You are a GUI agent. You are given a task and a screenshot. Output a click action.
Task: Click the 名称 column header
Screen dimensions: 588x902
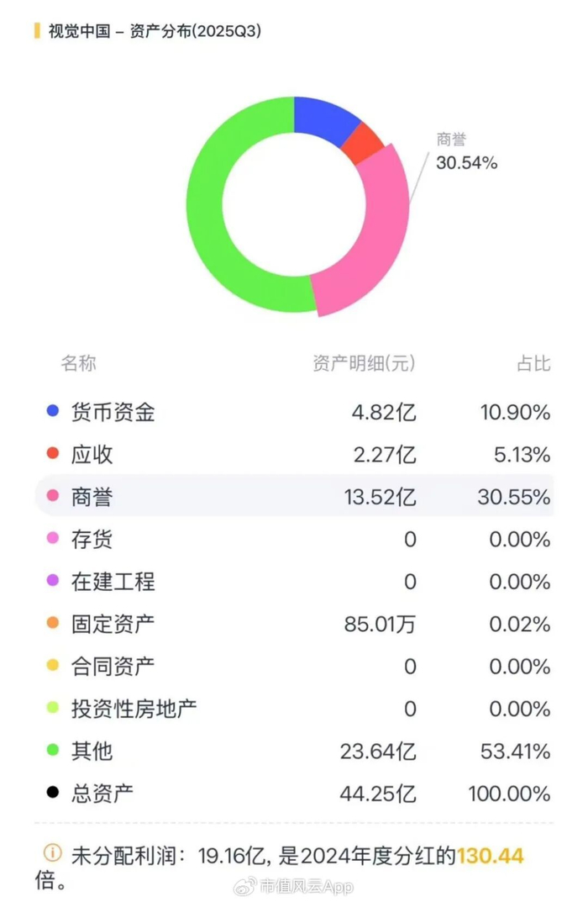(78, 363)
